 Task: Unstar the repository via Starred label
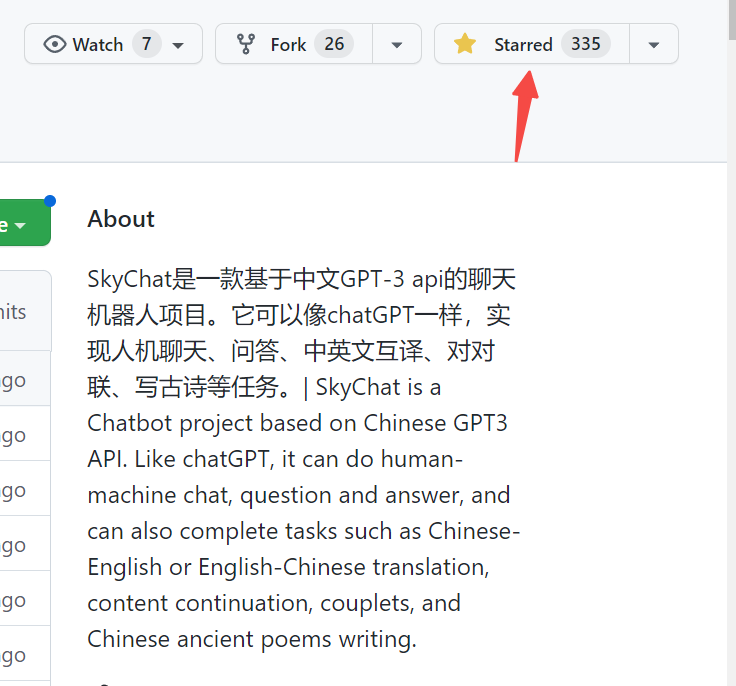point(523,44)
